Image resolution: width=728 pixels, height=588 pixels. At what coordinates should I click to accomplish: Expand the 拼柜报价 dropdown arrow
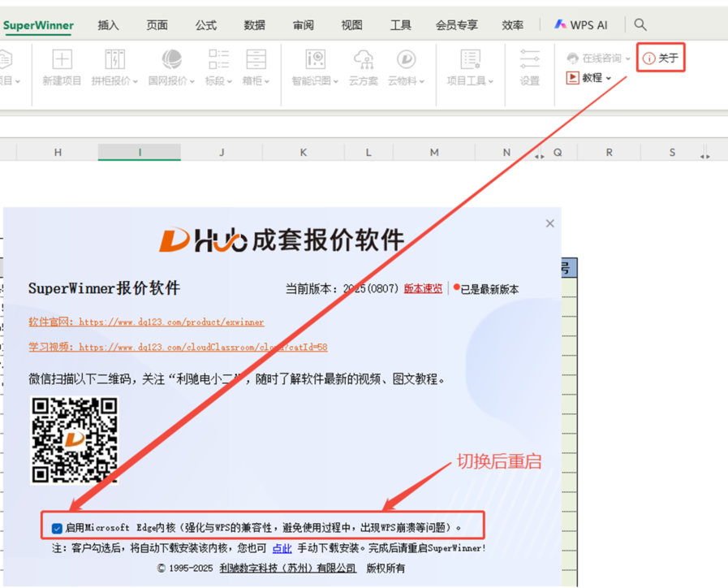(x=135, y=82)
